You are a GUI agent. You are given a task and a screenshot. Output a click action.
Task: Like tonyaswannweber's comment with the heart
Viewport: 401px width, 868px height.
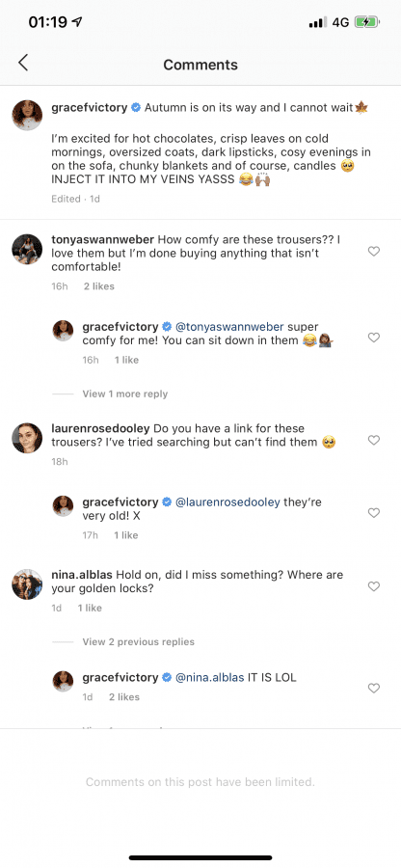click(x=374, y=252)
